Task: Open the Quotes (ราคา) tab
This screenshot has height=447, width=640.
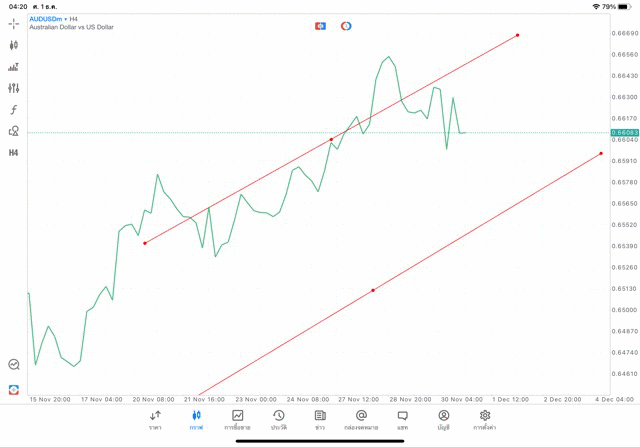Action: click(x=155, y=420)
